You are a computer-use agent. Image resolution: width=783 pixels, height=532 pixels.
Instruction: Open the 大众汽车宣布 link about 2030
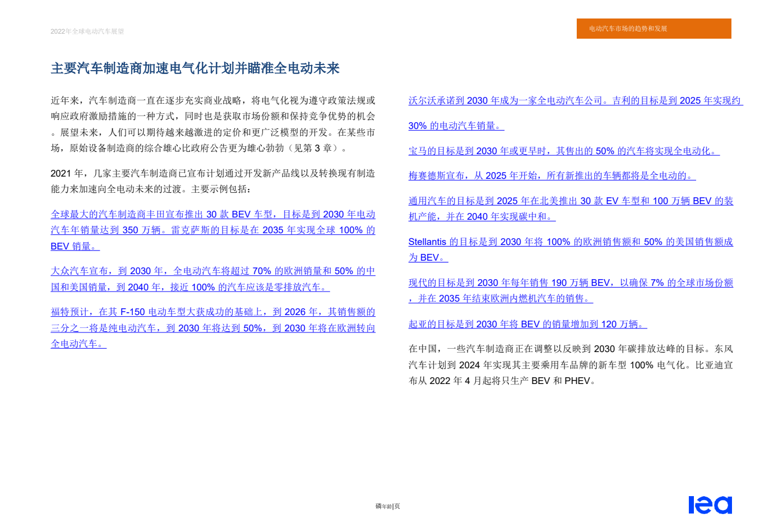coord(212,271)
